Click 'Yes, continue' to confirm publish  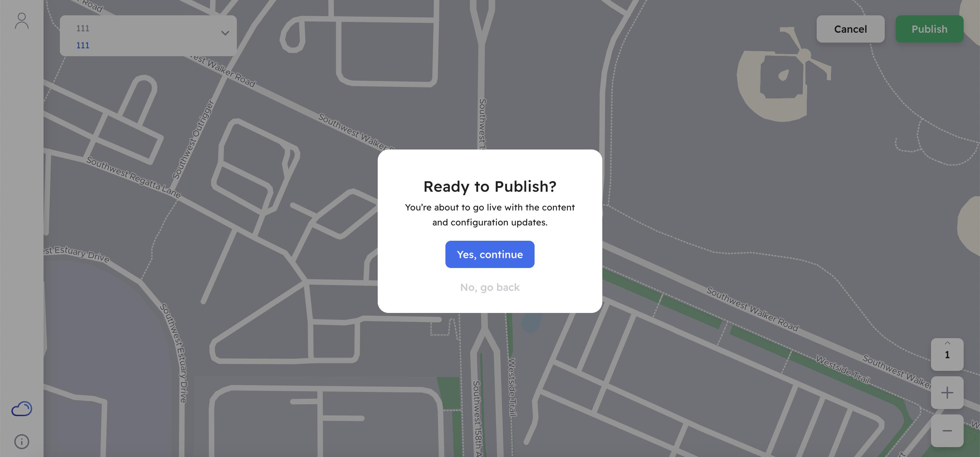pos(490,254)
